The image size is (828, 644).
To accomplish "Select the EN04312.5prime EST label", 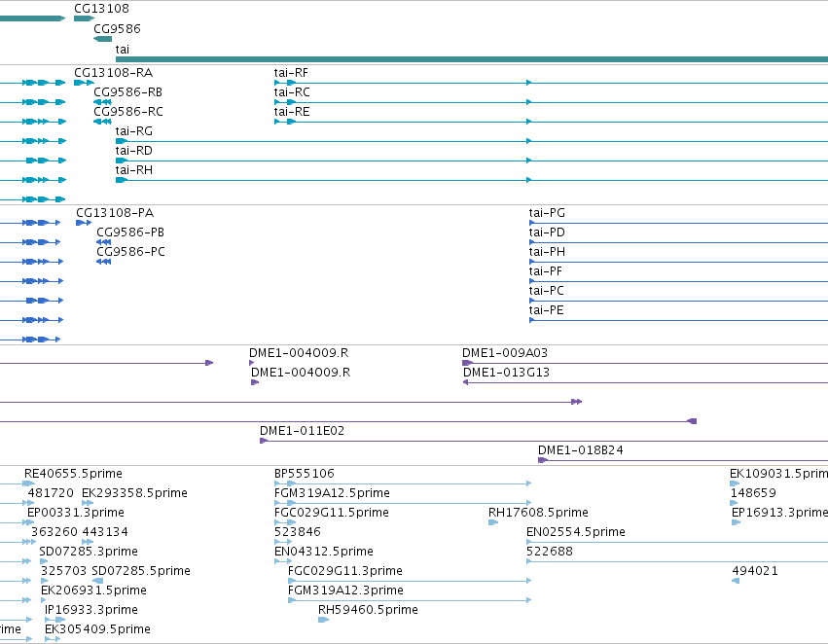I will pyautogui.click(x=324, y=553).
